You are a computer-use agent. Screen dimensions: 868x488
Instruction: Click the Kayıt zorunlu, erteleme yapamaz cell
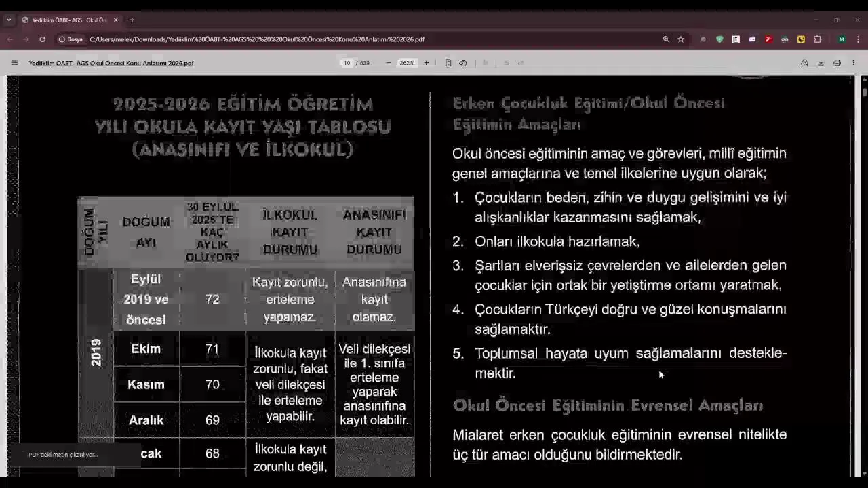coord(290,299)
